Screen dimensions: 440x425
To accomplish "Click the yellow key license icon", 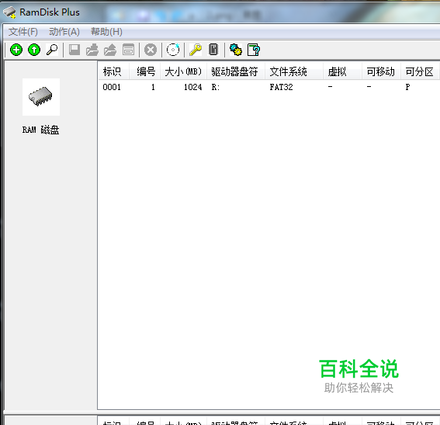I will click(x=195, y=50).
